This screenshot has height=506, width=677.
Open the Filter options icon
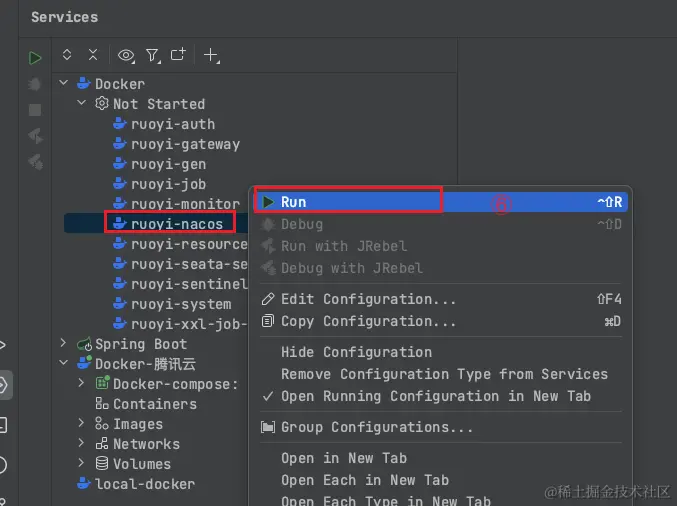tap(153, 55)
